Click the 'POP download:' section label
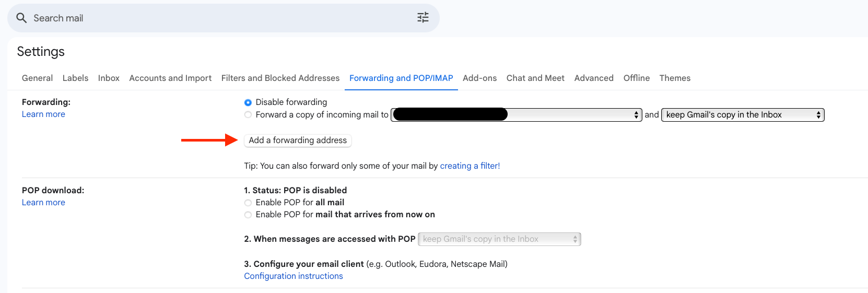This screenshot has height=293, width=868. coord(53,190)
